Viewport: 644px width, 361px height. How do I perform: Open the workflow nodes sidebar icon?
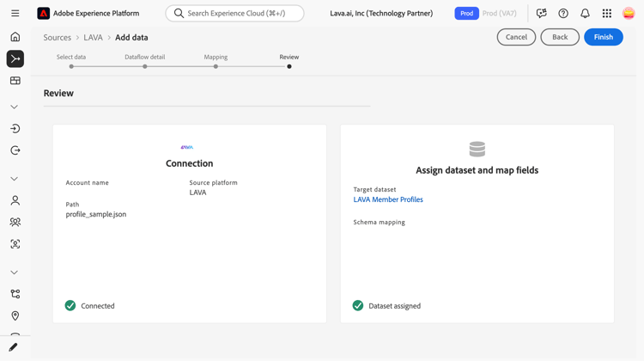(x=15, y=294)
